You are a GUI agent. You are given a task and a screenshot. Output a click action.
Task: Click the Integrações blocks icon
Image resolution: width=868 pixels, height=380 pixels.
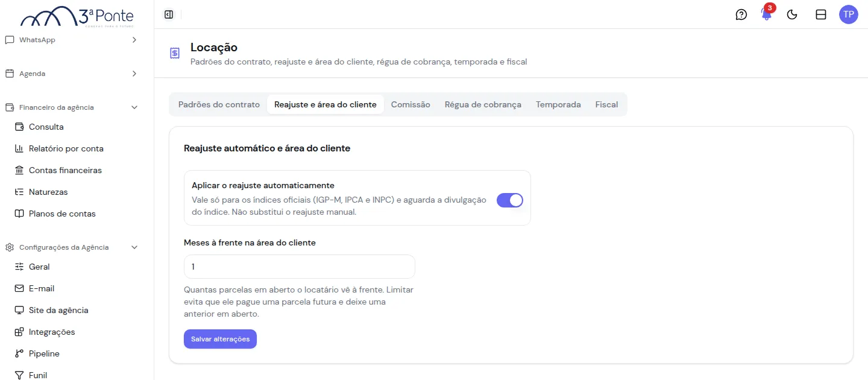[19, 332]
